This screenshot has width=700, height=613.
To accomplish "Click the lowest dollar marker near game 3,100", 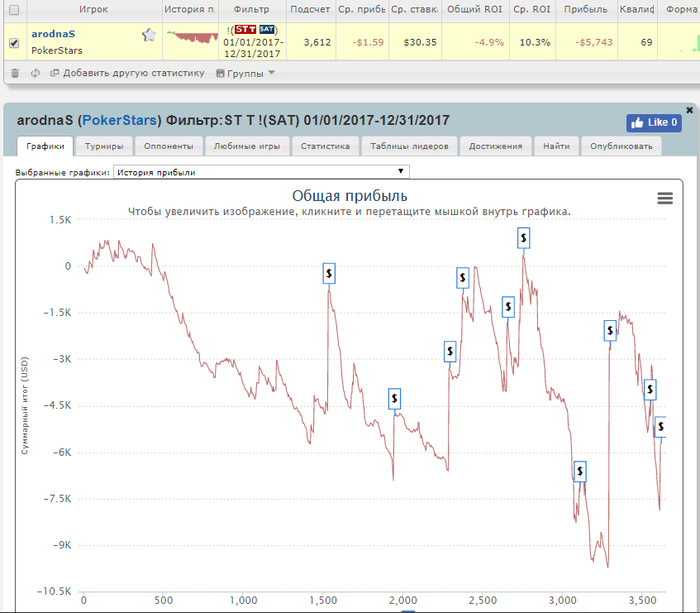I will (x=580, y=471).
